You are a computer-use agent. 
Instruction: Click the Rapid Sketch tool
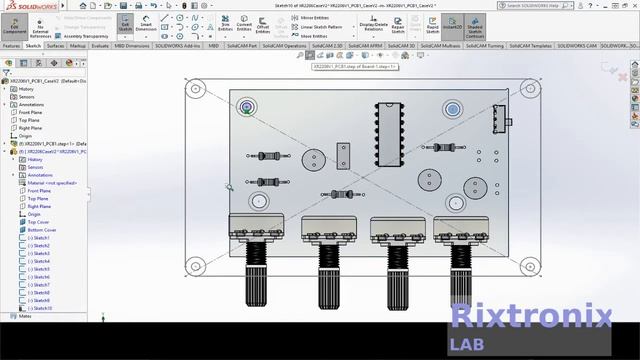pos(432,24)
